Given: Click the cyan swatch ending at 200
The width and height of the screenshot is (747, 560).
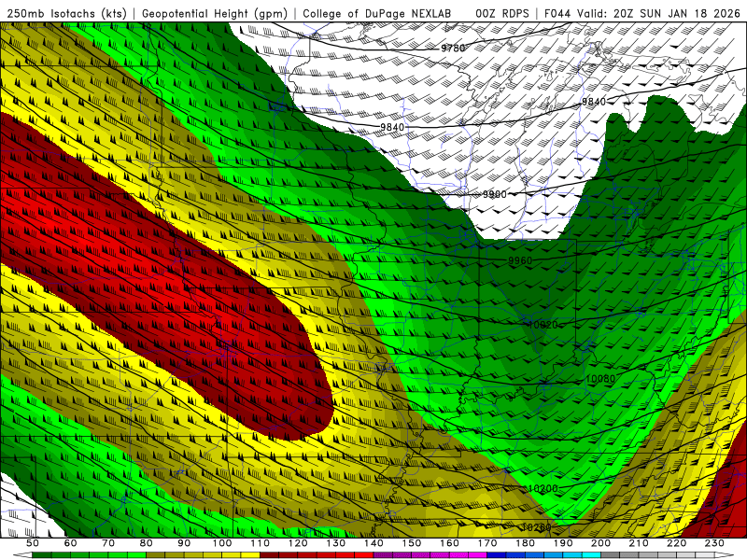Looking at the screenshot, I should pos(591,555).
